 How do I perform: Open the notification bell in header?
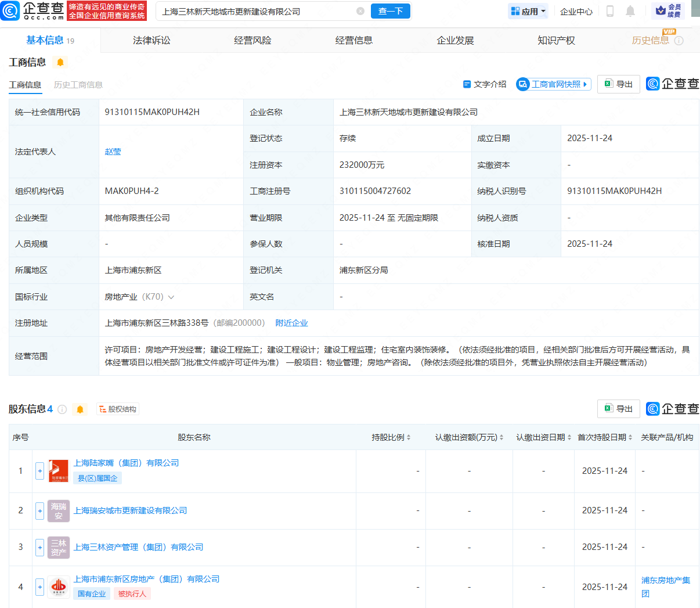[630, 11]
